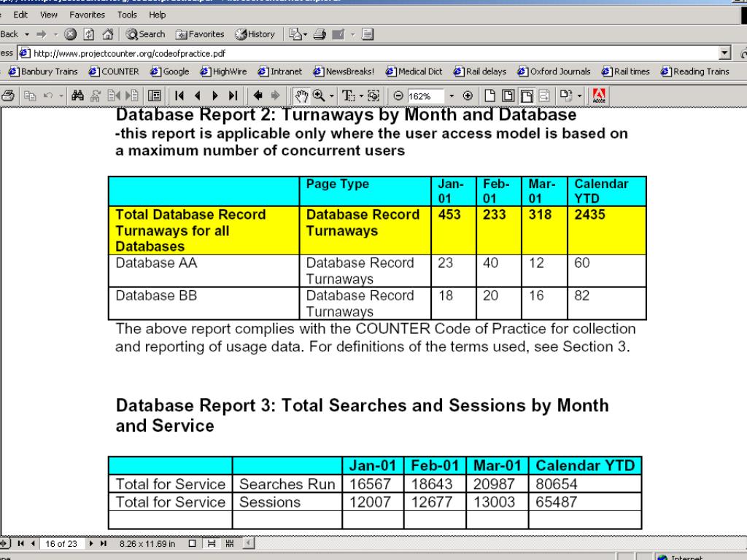Click the IE Stop button
Image resolution: width=747 pixels, height=560 pixels.
[x=70, y=34]
